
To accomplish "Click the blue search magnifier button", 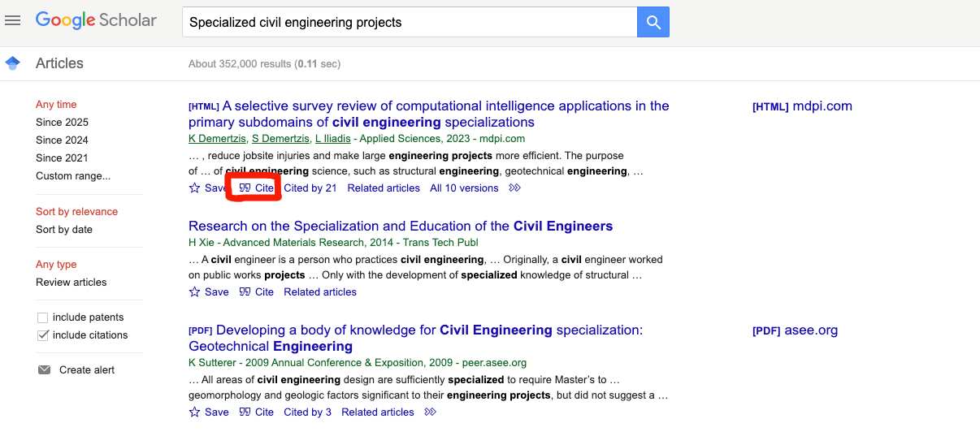I will [653, 22].
